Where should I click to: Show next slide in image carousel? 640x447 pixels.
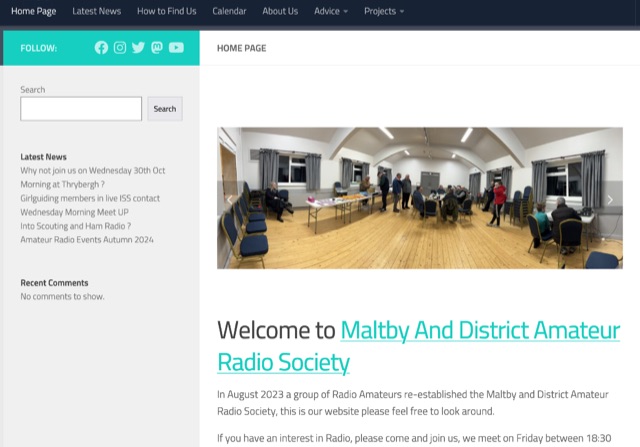click(610, 200)
